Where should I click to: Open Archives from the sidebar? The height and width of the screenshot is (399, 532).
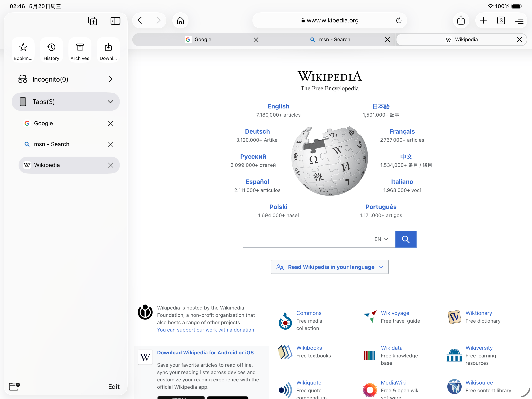80,50
